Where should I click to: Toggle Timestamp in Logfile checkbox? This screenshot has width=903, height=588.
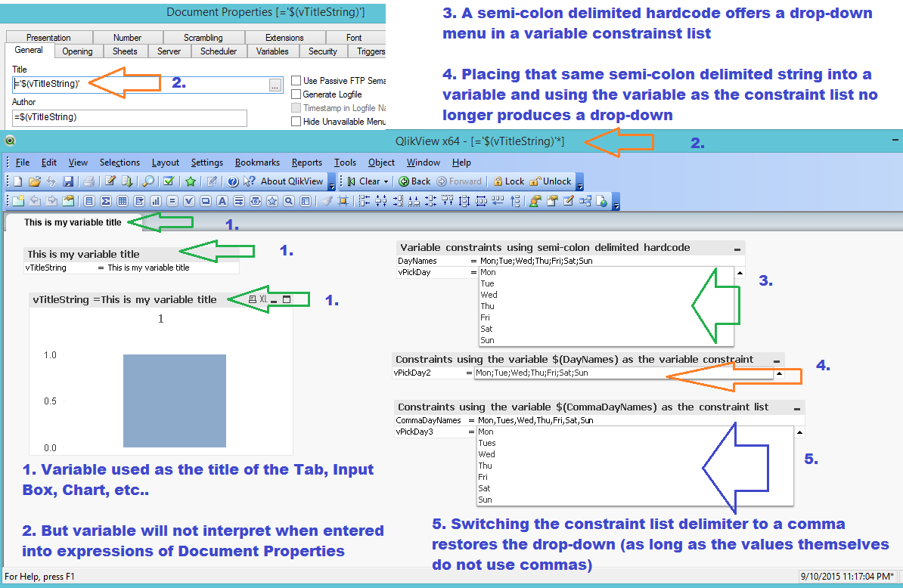tap(296, 107)
